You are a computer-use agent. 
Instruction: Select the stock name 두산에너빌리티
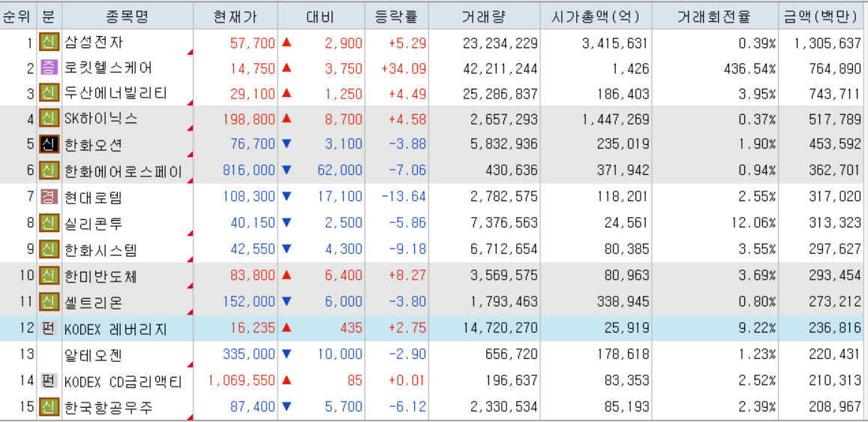(115, 93)
